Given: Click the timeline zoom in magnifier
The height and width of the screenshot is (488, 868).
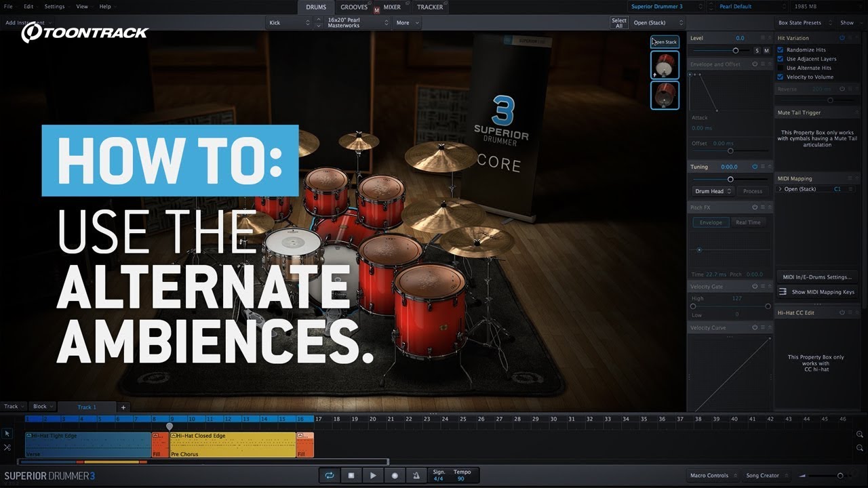Looking at the screenshot, I should point(860,434).
